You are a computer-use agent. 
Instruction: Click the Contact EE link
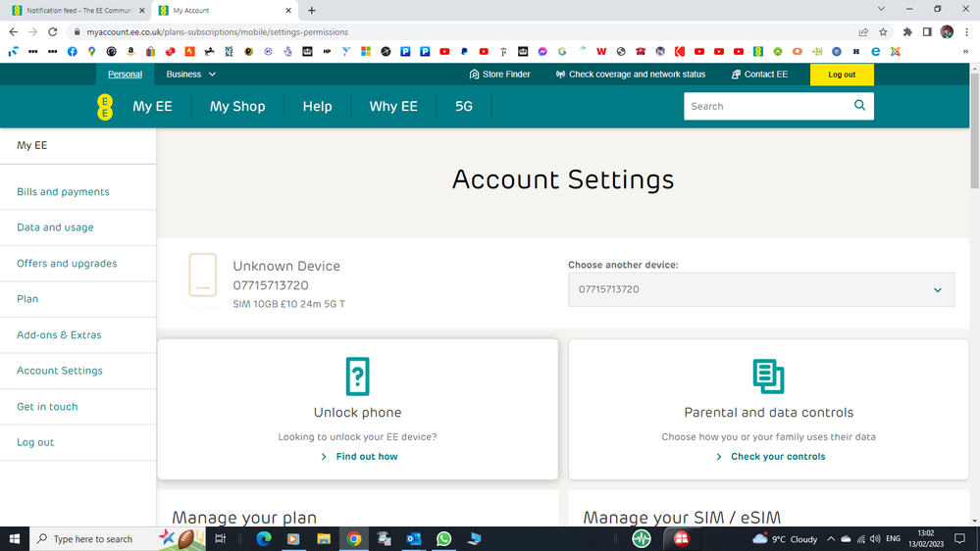759,75
